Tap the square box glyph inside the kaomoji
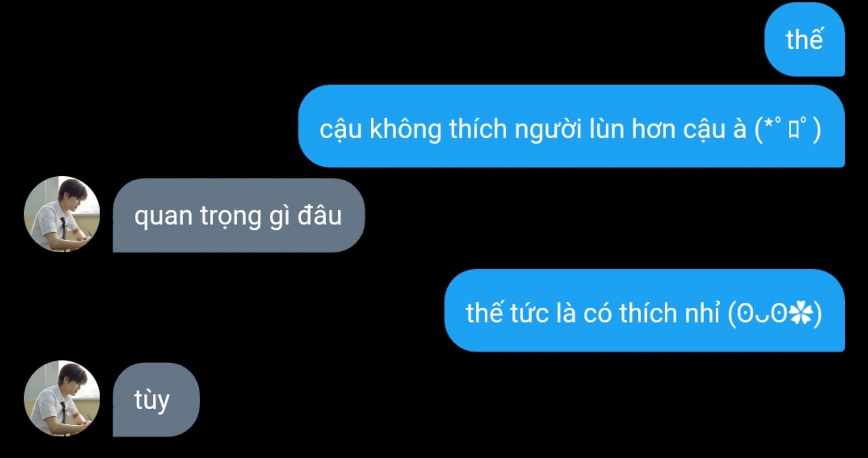This screenshot has width=868, height=458. 794,130
